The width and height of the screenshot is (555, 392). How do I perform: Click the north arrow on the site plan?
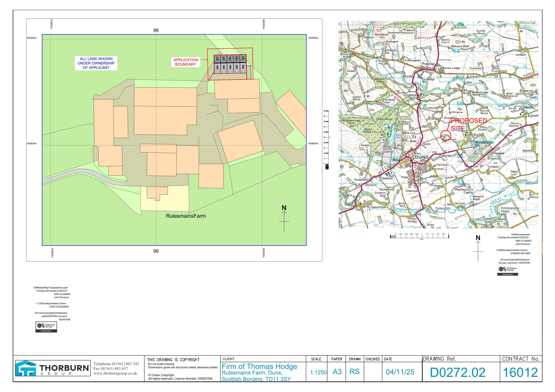click(x=284, y=219)
